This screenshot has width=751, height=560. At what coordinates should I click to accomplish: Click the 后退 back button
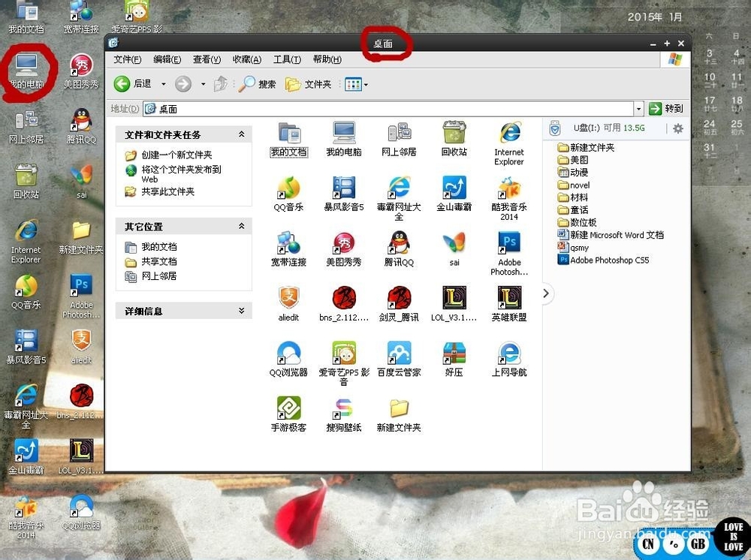(133, 84)
